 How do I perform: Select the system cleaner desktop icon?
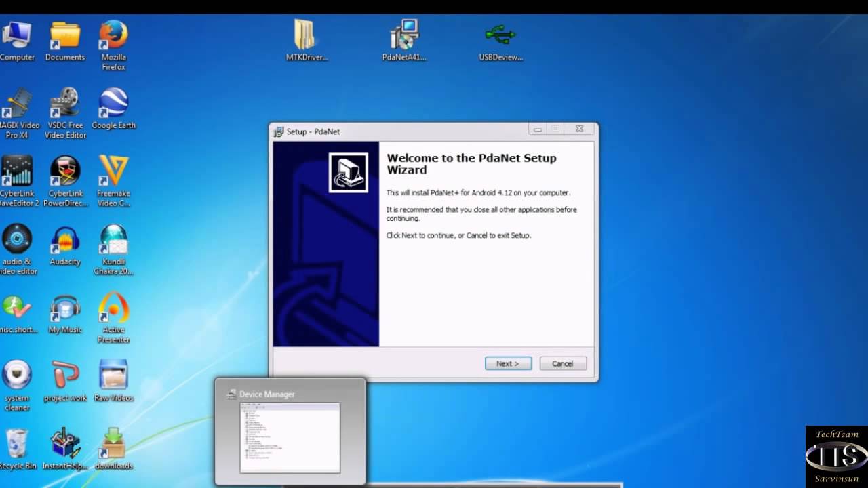coord(17,386)
